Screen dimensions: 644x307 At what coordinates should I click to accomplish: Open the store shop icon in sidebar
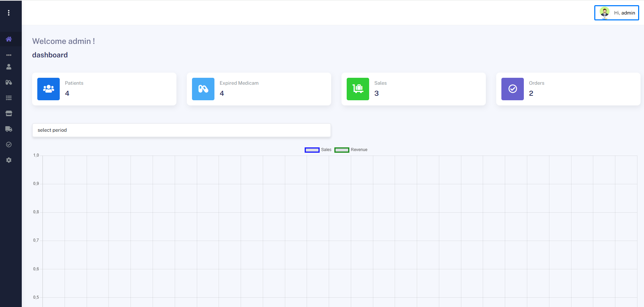9,113
